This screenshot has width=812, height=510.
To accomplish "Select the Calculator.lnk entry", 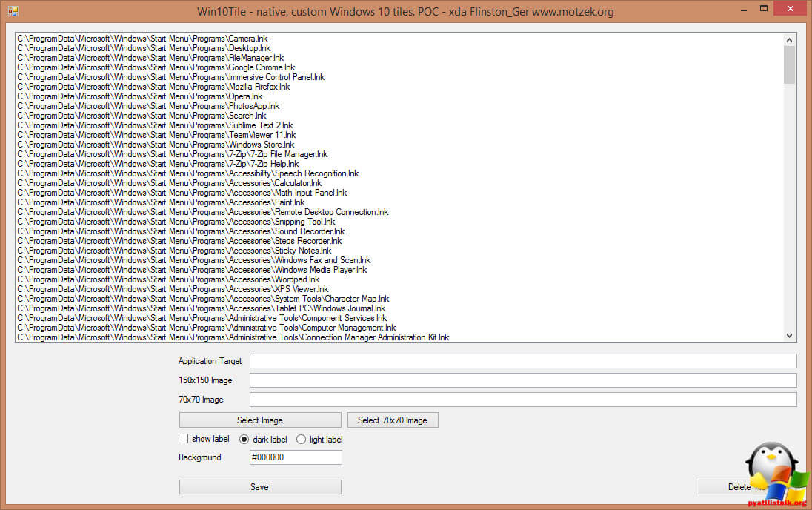I will [x=170, y=183].
